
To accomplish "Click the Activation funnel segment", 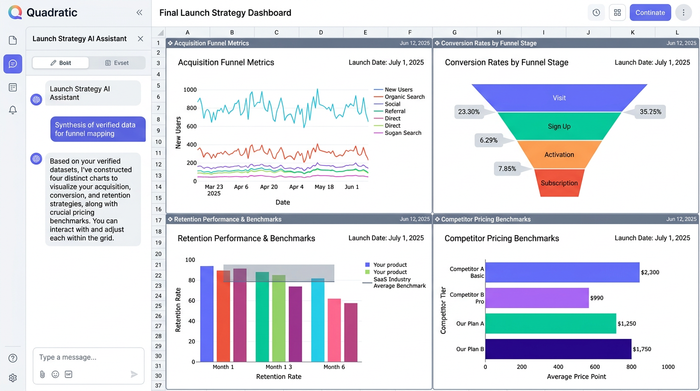I will (559, 154).
